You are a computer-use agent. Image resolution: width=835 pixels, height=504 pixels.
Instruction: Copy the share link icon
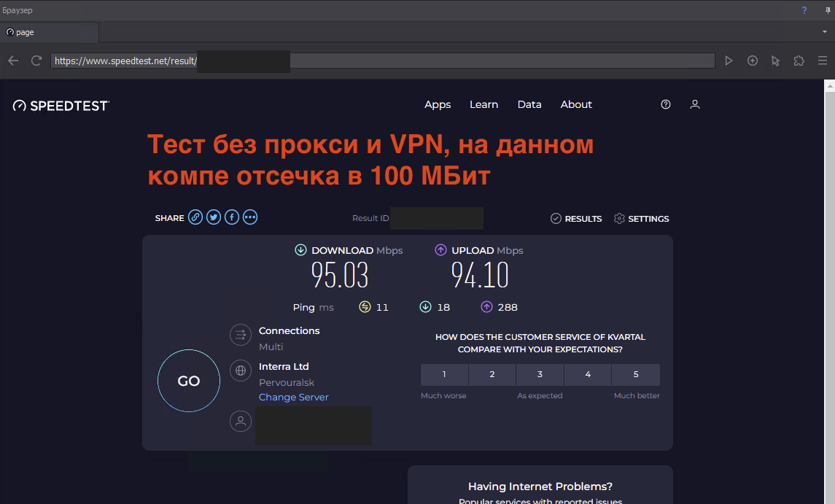[195, 217]
